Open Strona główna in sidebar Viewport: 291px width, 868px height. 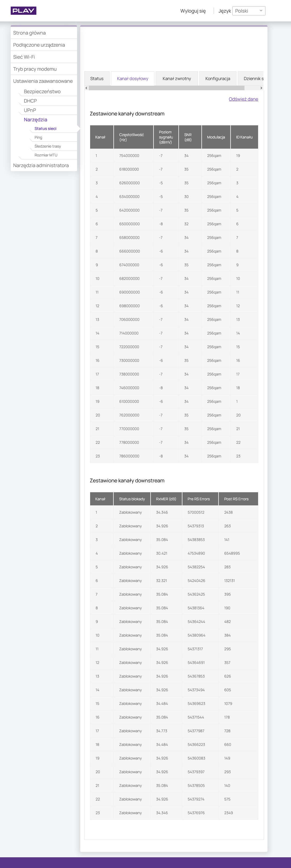point(30,33)
